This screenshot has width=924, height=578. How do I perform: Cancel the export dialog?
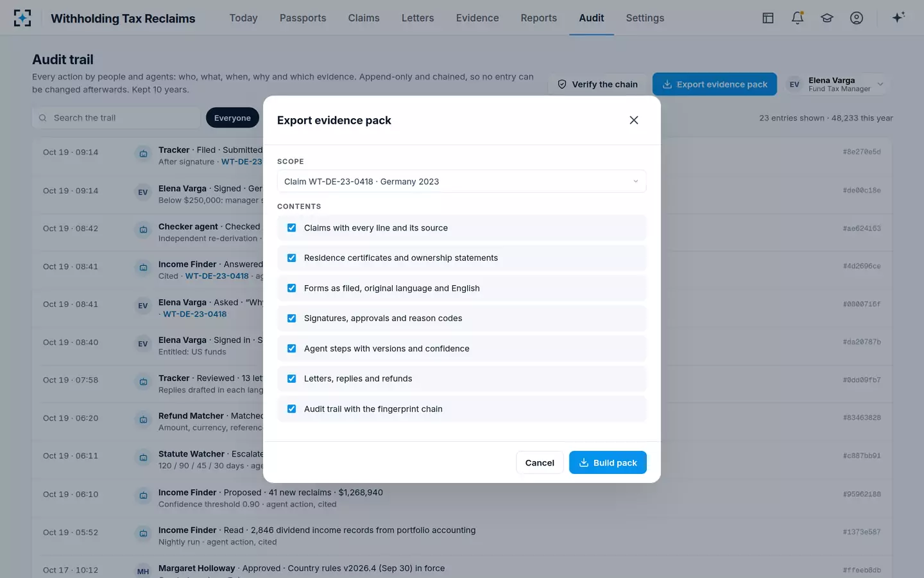click(x=540, y=462)
